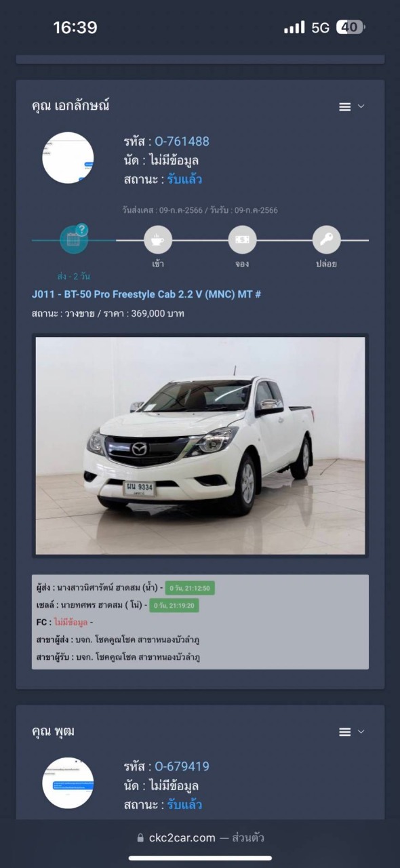The height and width of the screenshot is (868, 400).
Task: Tap the green 21:12:50 timer badge
Action: (x=190, y=588)
